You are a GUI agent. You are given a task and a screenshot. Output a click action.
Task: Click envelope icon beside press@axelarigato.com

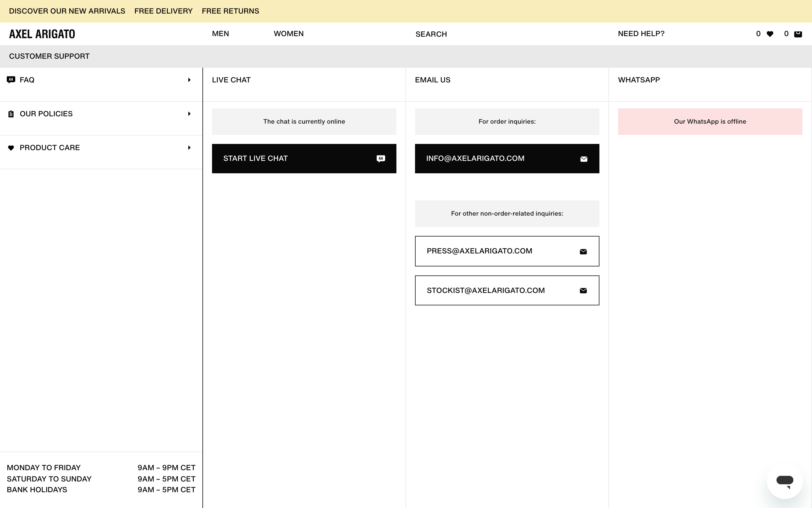tap(583, 252)
